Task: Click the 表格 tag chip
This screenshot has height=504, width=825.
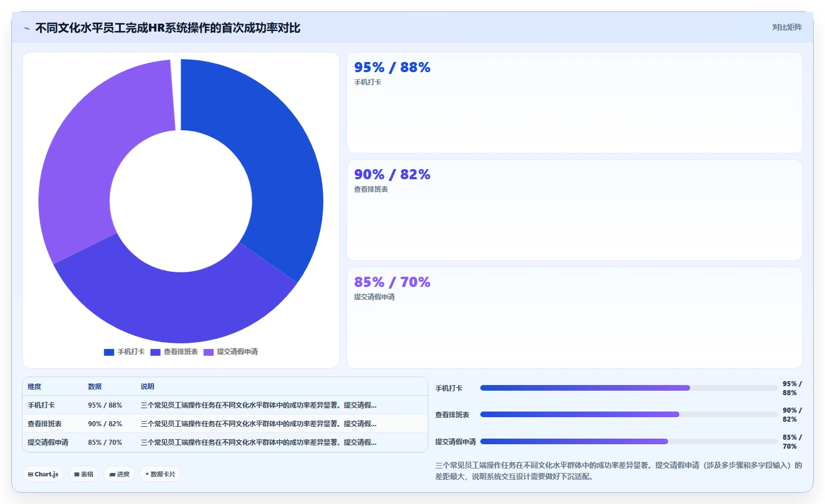Action: coord(84,474)
